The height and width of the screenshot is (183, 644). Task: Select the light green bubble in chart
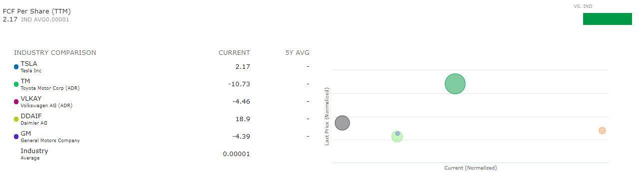397,136
